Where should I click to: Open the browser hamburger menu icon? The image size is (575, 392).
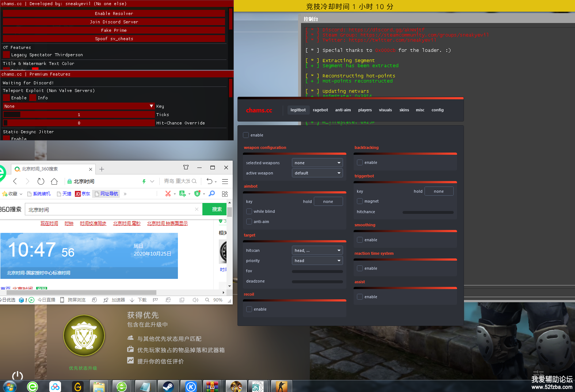225,181
